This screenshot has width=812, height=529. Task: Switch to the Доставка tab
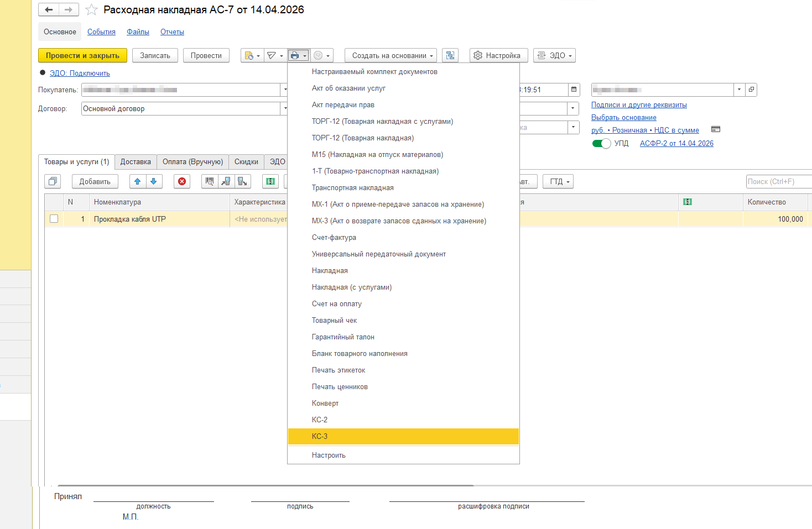point(136,161)
